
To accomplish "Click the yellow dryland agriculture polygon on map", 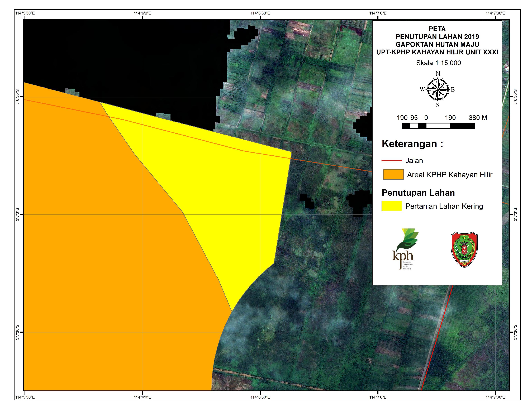I will point(219,195).
